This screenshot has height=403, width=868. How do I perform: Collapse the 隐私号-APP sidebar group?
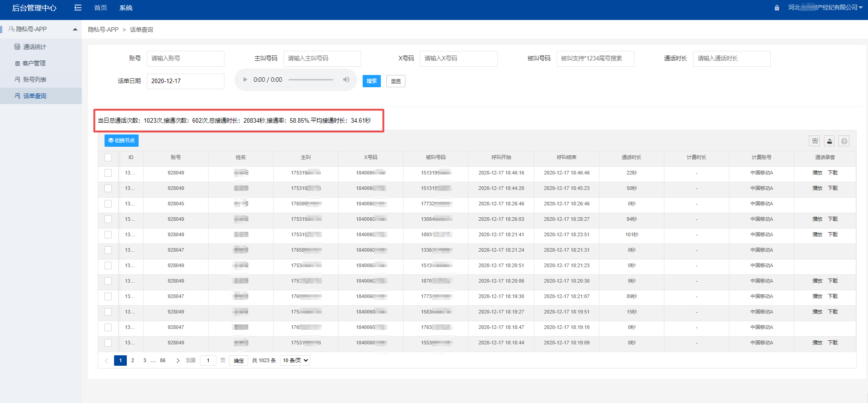point(75,30)
